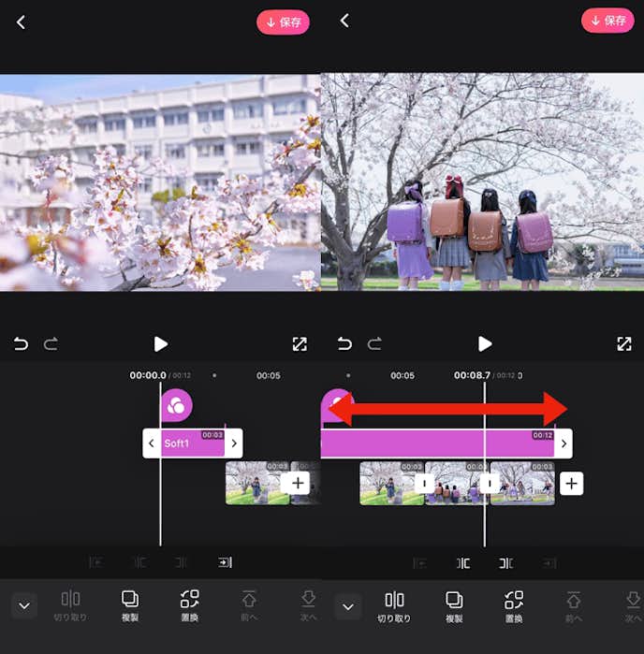Viewport: 644px width, 654px height.
Task: Tap 置換 replace tool on right screen
Action: pyautogui.click(x=514, y=607)
